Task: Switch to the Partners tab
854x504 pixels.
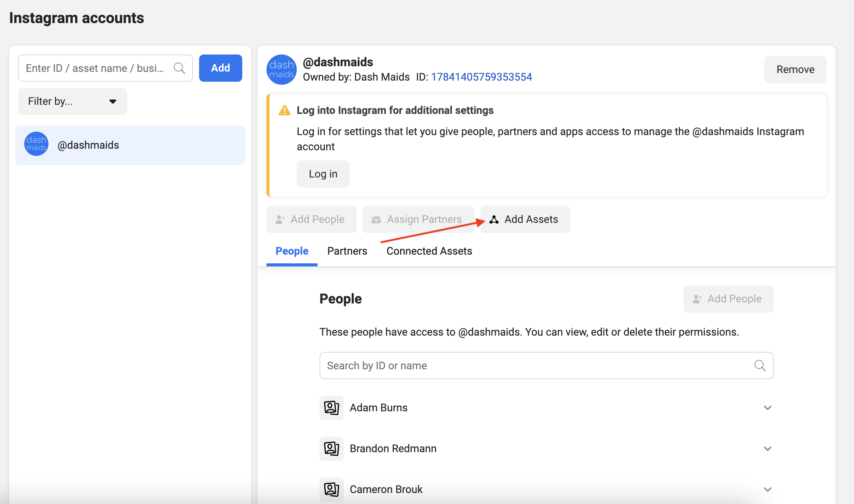Action: (347, 251)
